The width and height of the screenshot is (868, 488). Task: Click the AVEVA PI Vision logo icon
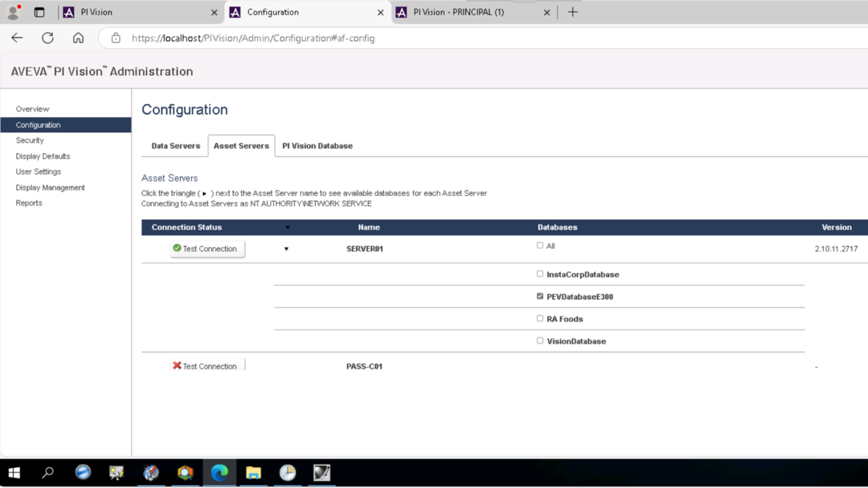tap(69, 12)
